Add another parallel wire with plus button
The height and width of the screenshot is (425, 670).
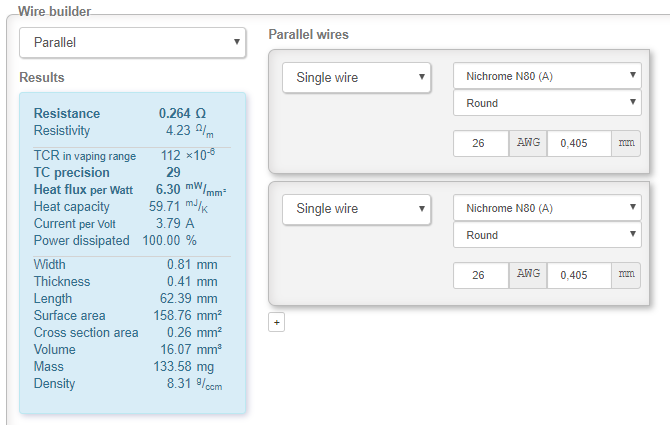277,322
